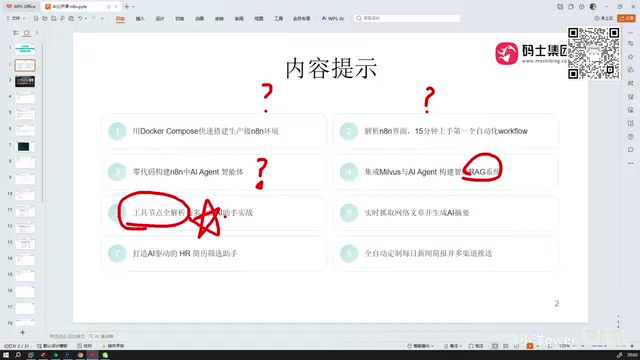The height and width of the screenshot is (360, 640).
Task: Click 默认设计模板 in status bar
Action: 52,346
